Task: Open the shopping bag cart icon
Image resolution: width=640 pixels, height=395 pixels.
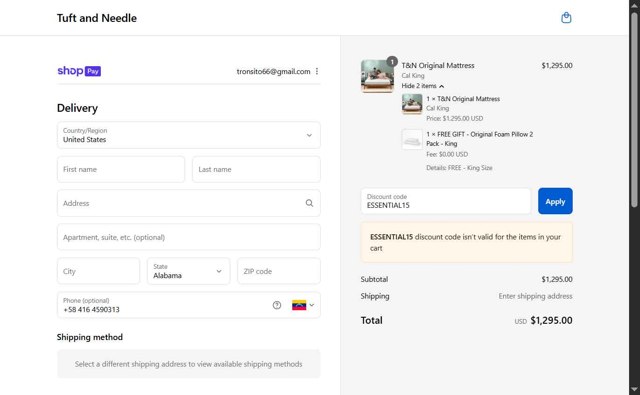Action: [566, 18]
